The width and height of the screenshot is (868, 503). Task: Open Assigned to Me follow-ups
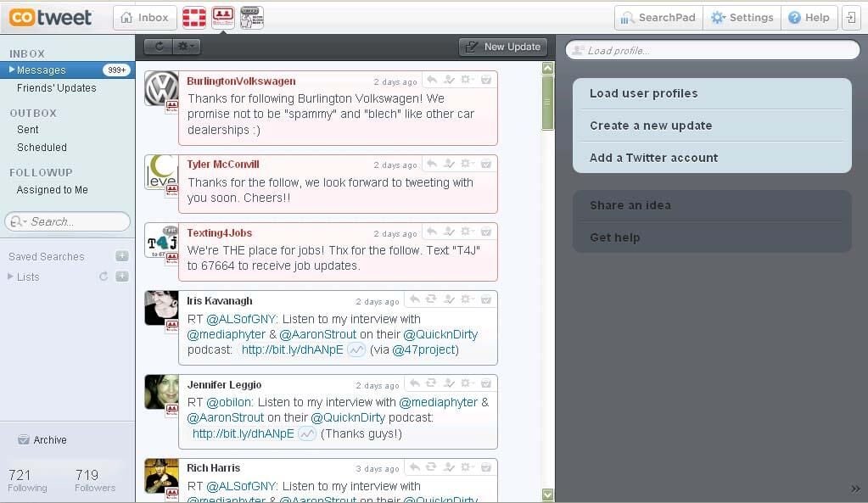[x=53, y=190]
